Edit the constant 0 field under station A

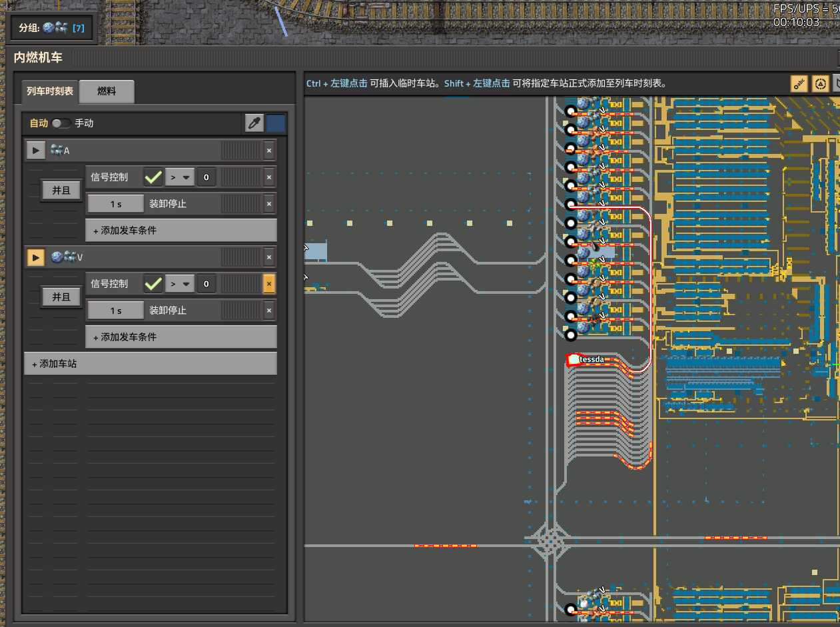click(x=206, y=177)
